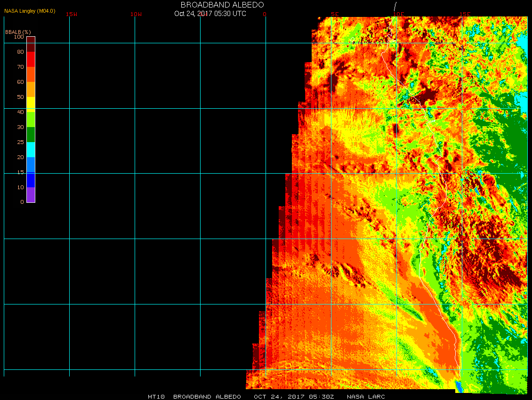The height and width of the screenshot is (400, 532).
Task: Click the purple 0–10% albedo swatch
Action: pyautogui.click(x=31, y=195)
